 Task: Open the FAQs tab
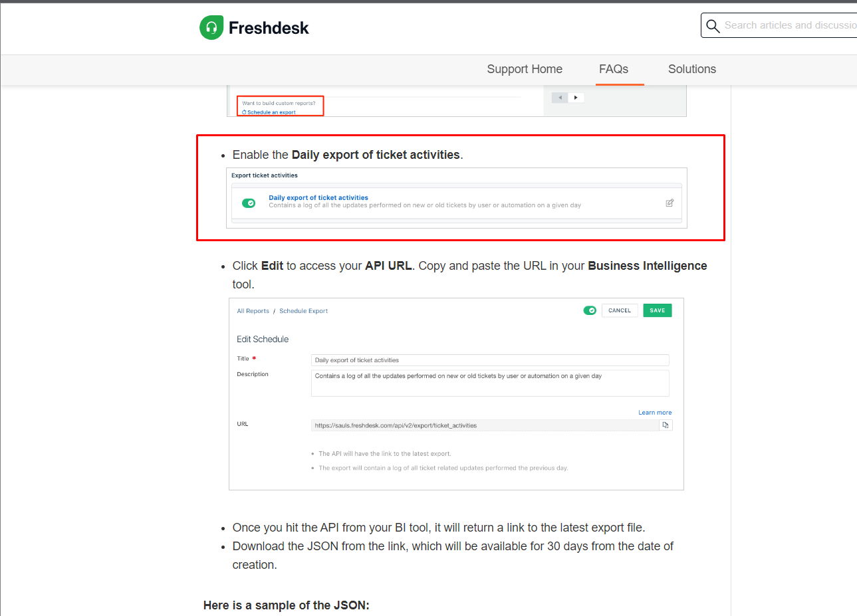point(614,69)
